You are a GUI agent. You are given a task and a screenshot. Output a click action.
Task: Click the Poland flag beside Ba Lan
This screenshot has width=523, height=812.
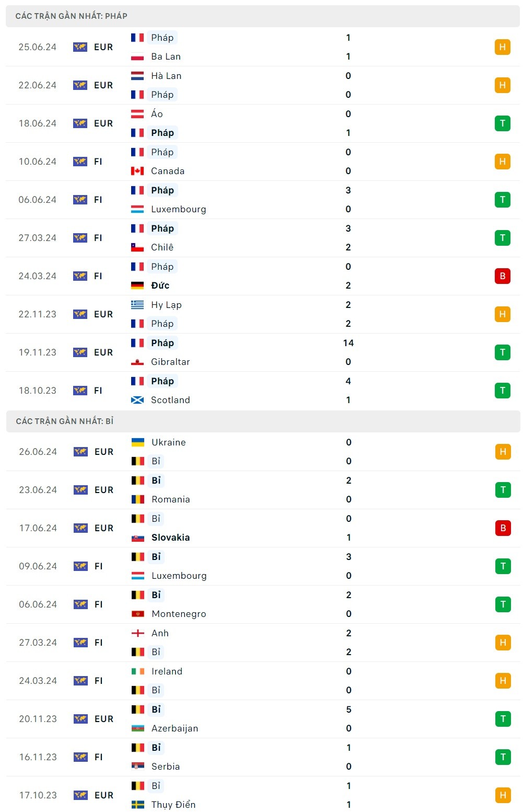tap(137, 56)
